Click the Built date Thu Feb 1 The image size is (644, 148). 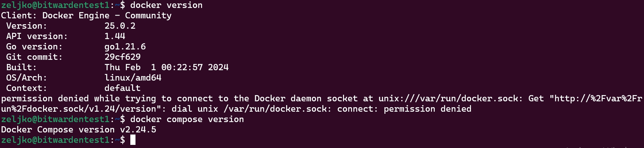[x=130, y=67]
